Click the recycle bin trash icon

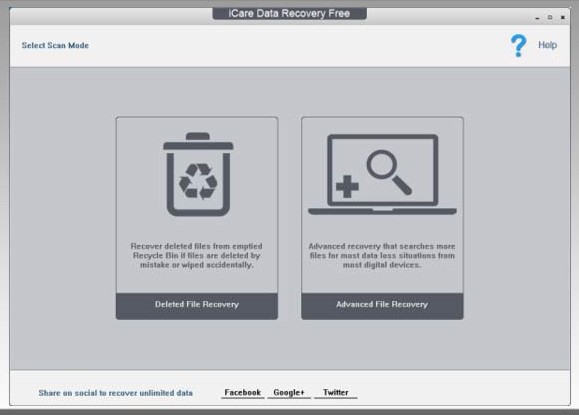pos(198,174)
